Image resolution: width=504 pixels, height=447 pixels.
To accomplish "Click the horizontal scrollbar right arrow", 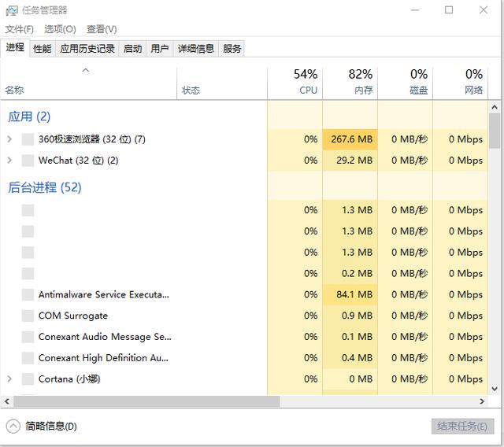I will tap(482, 401).
